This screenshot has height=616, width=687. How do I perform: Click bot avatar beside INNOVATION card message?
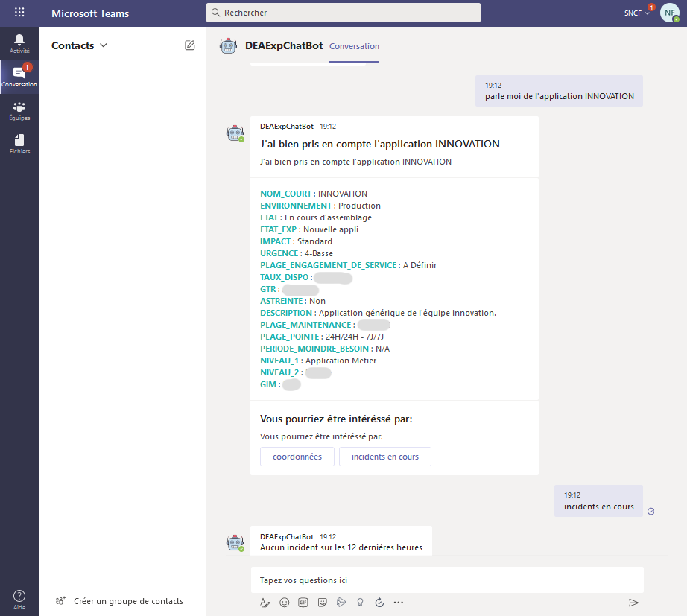[235, 133]
